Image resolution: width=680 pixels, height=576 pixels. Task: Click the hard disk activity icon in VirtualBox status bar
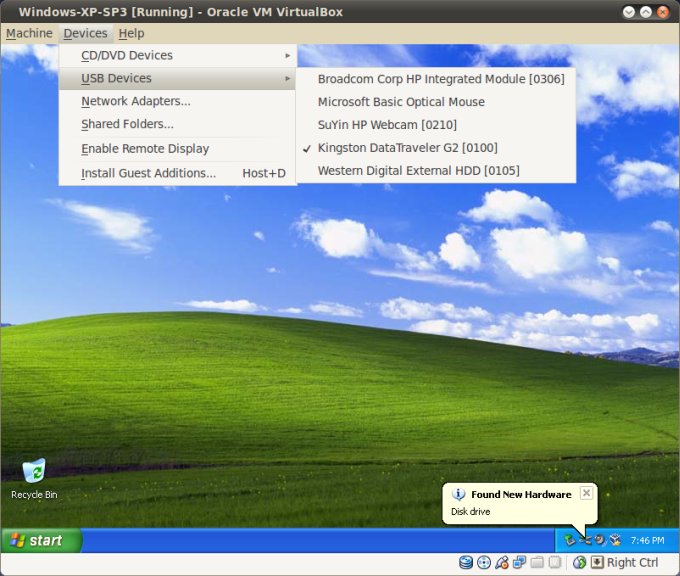pos(466,563)
